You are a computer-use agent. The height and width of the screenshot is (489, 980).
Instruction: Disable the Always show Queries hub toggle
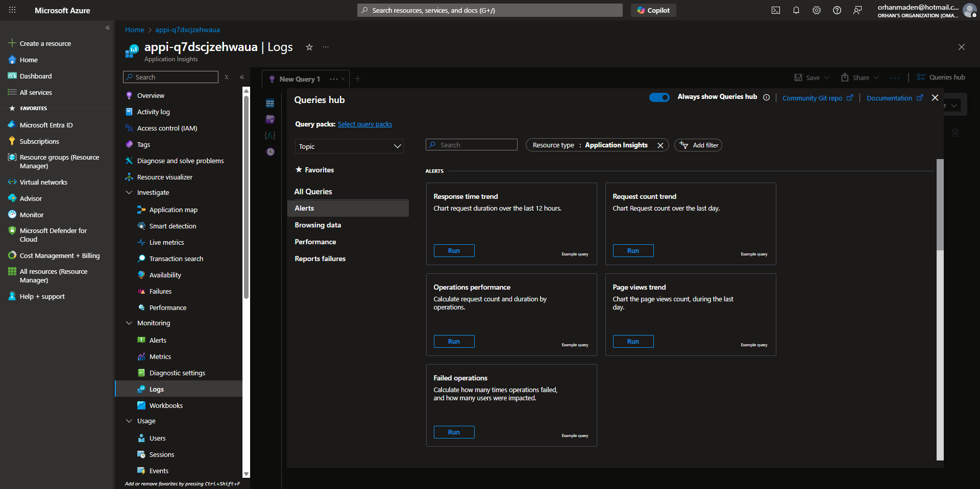pos(659,97)
